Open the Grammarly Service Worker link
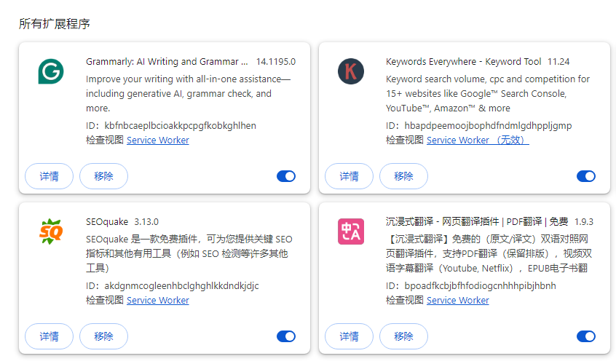The width and height of the screenshot is (616, 364). pyautogui.click(x=158, y=141)
